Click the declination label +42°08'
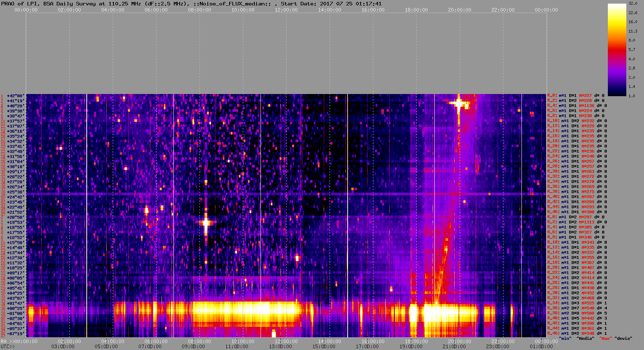The height and width of the screenshot is (350, 644). click(x=16, y=96)
